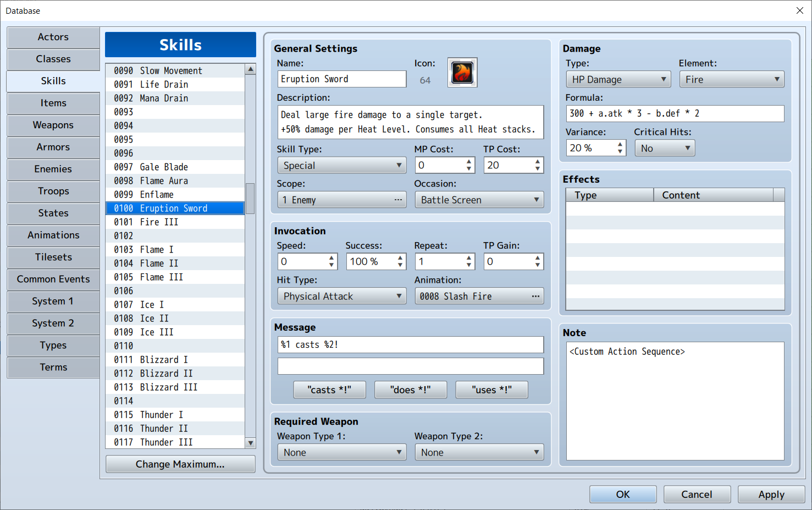
Task: Edit the damage Formula field
Action: click(x=675, y=113)
